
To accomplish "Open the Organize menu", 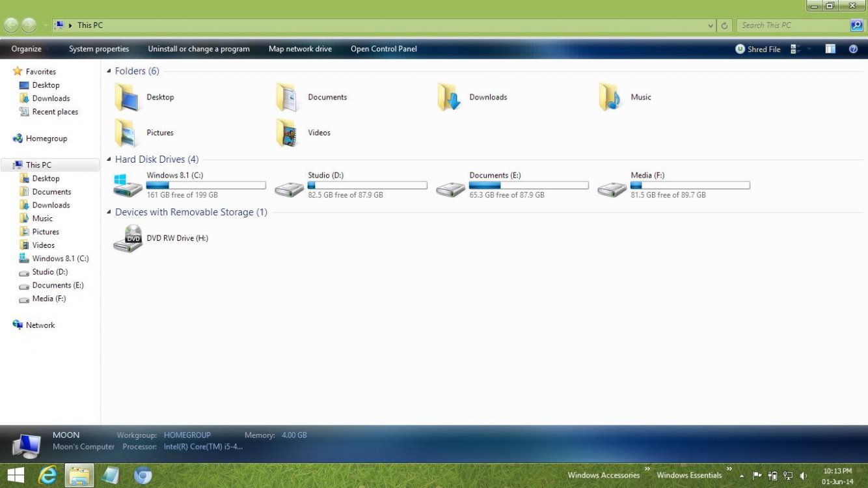I will coord(27,49).
